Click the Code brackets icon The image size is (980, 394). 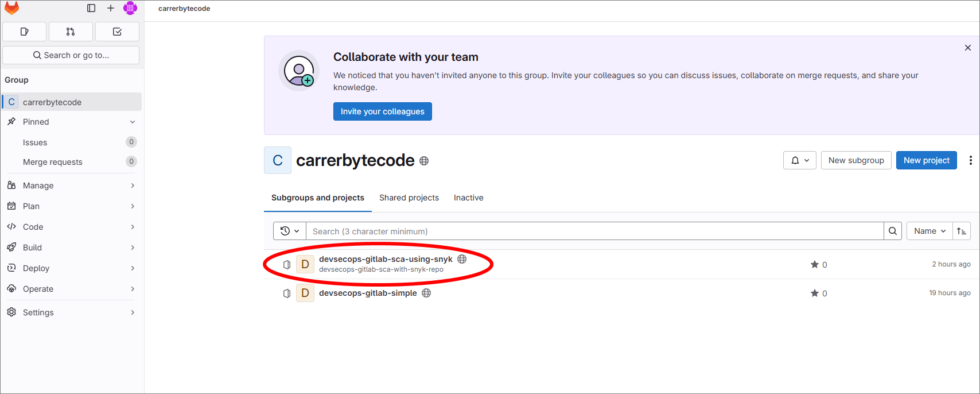tap(11, 226)
